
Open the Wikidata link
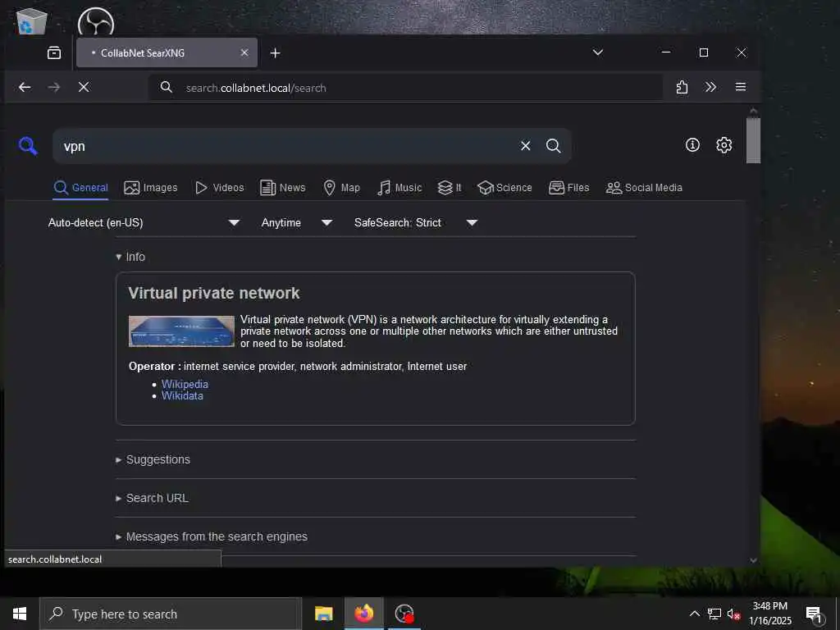tap(182, 396)
